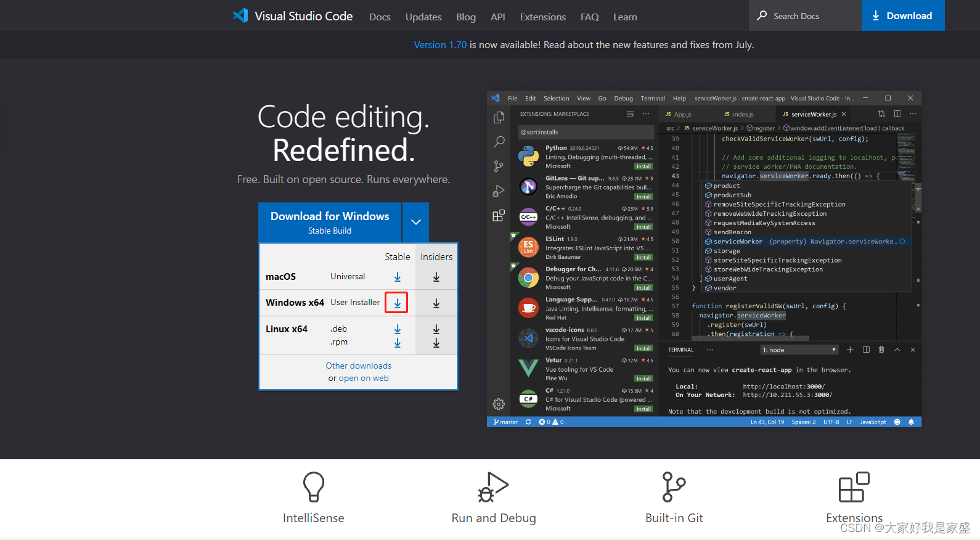The height and width of the screenshot is (540, 980).
Task: Click Run icon in preview activity bar
Action: 499,191
